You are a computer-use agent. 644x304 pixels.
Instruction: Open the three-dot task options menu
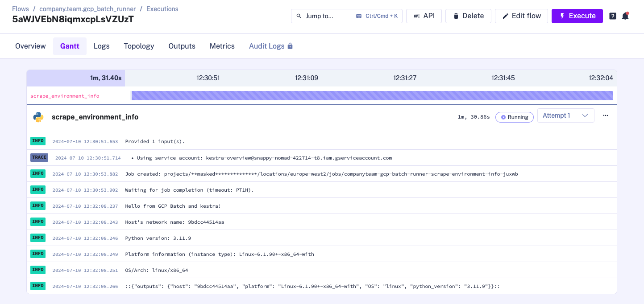[x=606, y=115]
